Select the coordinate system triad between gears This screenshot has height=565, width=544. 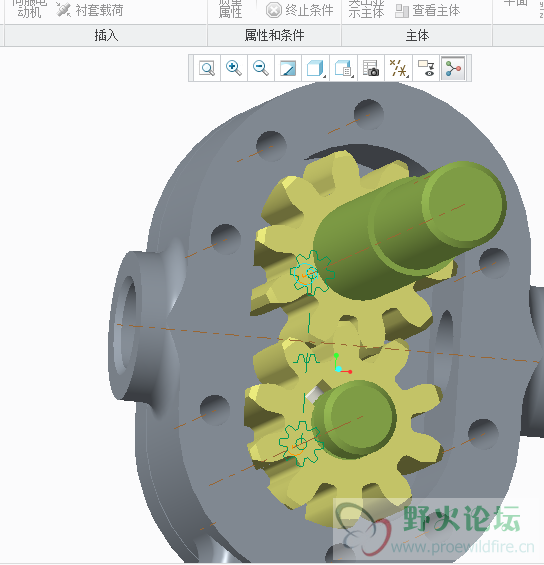click(x=342, y=364)
